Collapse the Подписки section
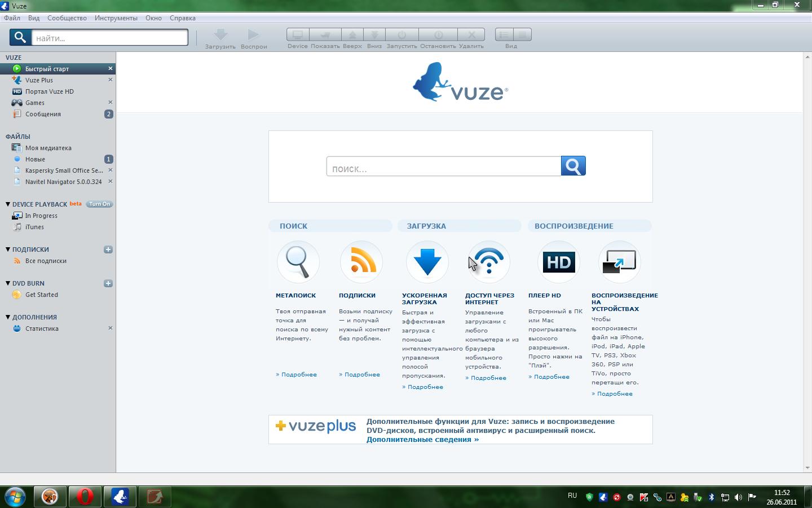The image size is (812, 508). (8, 249)
